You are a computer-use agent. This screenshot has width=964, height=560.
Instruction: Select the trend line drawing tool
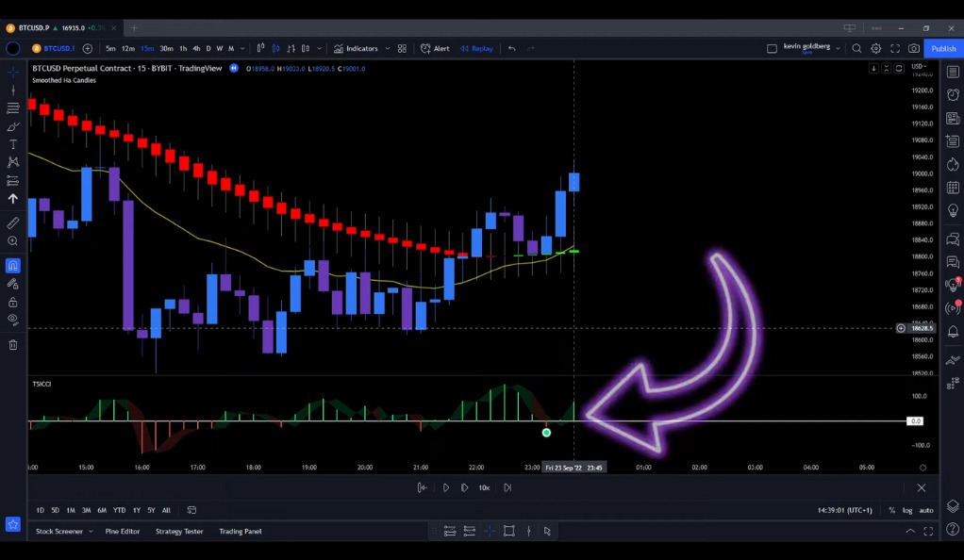13,91
